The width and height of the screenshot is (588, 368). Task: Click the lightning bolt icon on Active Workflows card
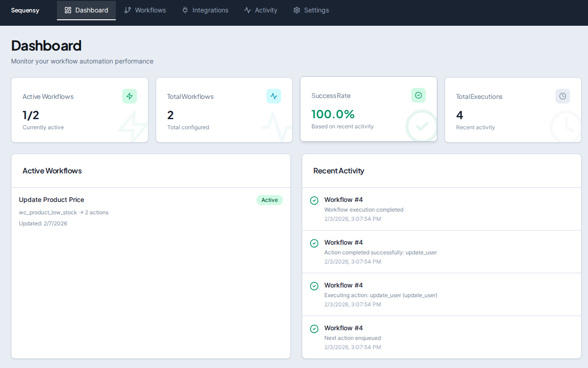click(130, 96)
